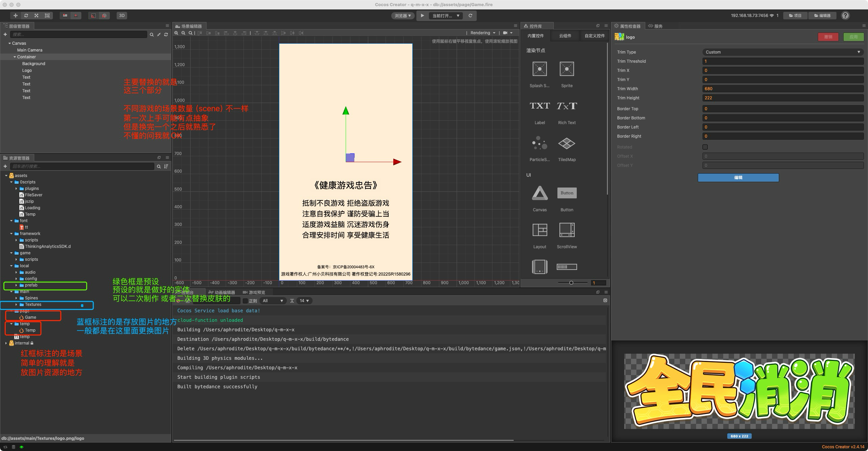Select the scale transform tool
868x451 pixels.
37,16
